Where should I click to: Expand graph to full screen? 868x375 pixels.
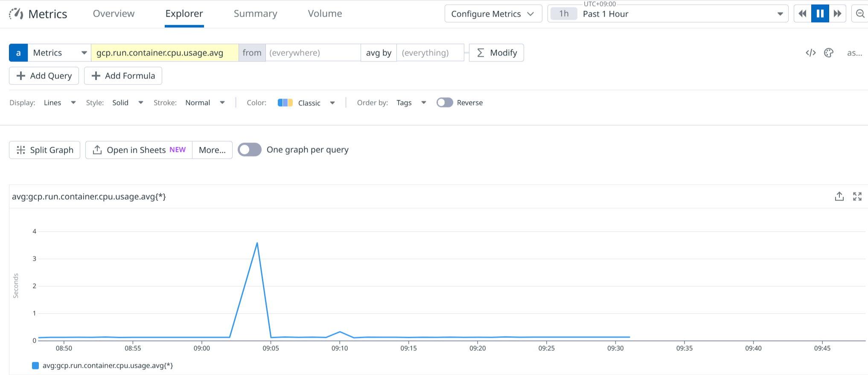coord(857,196)
